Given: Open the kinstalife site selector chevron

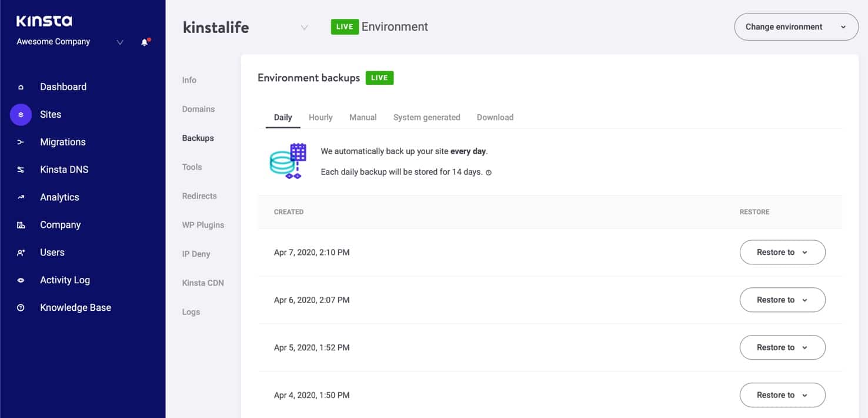Looking at the screenshot, I should click(304, 28).
